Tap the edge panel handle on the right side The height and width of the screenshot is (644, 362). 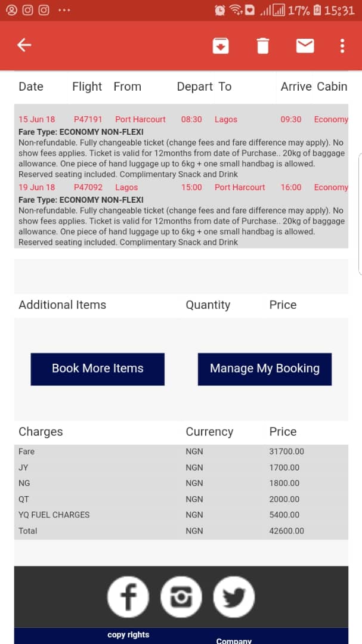click(360, 215)
